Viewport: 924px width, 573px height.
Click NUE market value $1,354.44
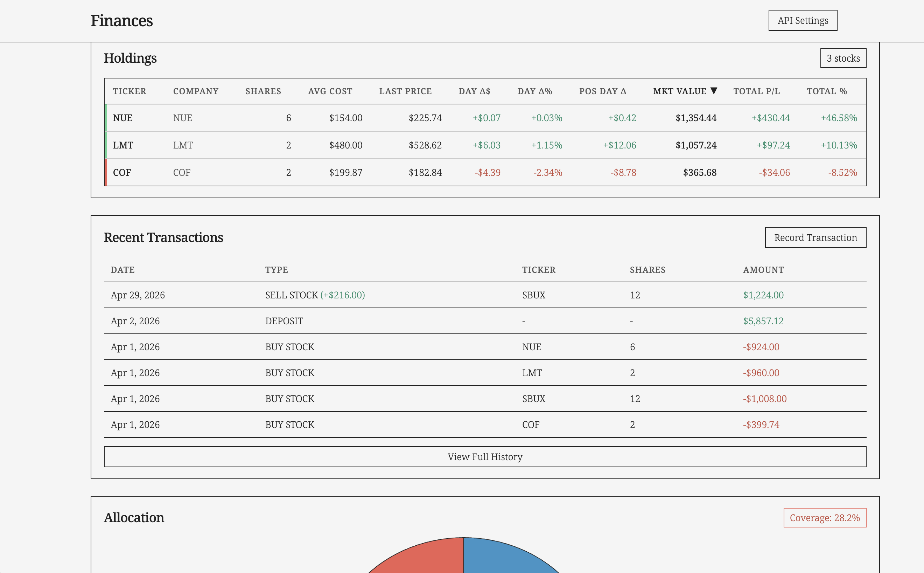tap(696, 118)
